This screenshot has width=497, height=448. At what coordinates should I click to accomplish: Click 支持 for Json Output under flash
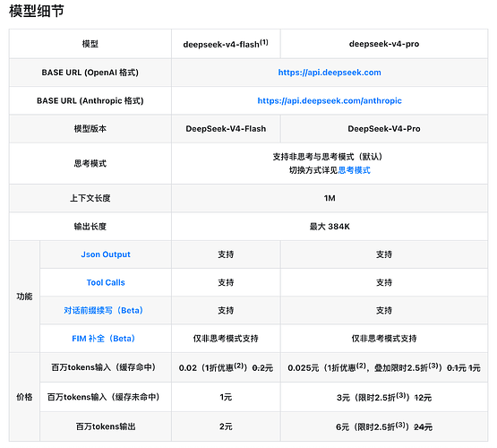coord(226,254)
